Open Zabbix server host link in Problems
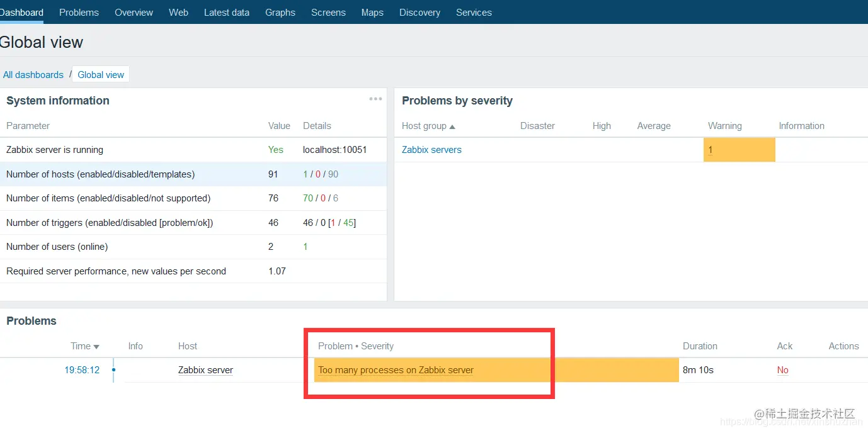 click(205, 370)
